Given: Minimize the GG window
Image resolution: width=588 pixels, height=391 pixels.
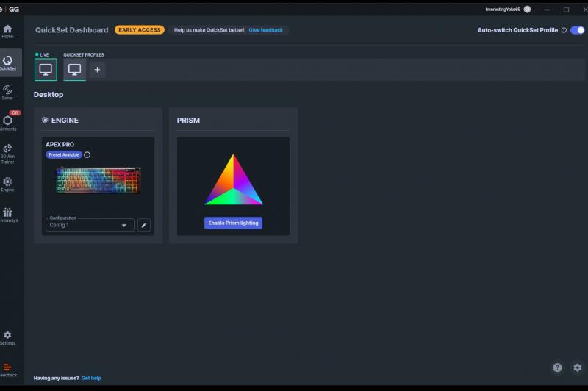Looking at the screenshot, I should click(x=547, y=10).
